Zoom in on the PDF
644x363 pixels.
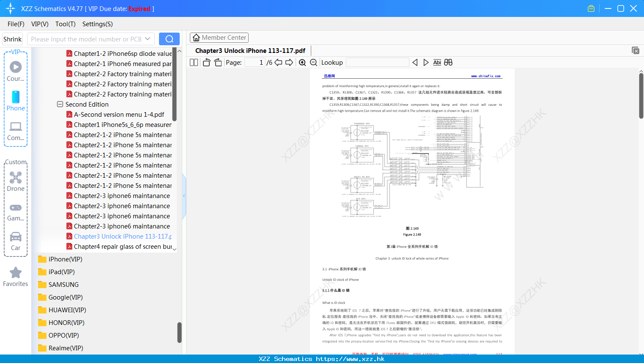302,63
